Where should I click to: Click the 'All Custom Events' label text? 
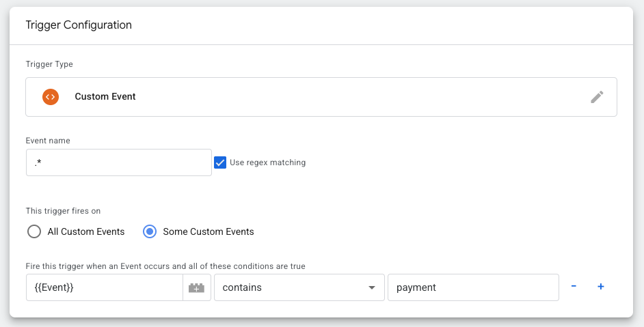coord(86,231)
